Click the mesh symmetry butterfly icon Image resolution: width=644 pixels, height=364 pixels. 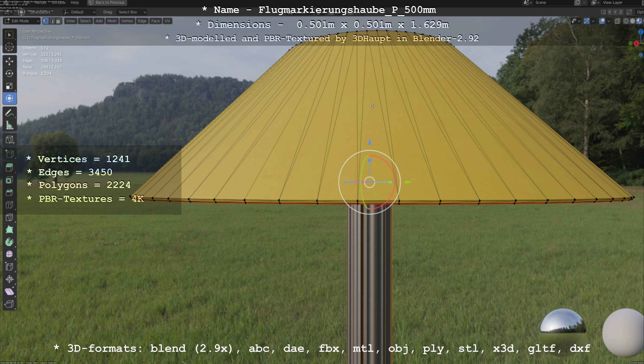point(603,12)
